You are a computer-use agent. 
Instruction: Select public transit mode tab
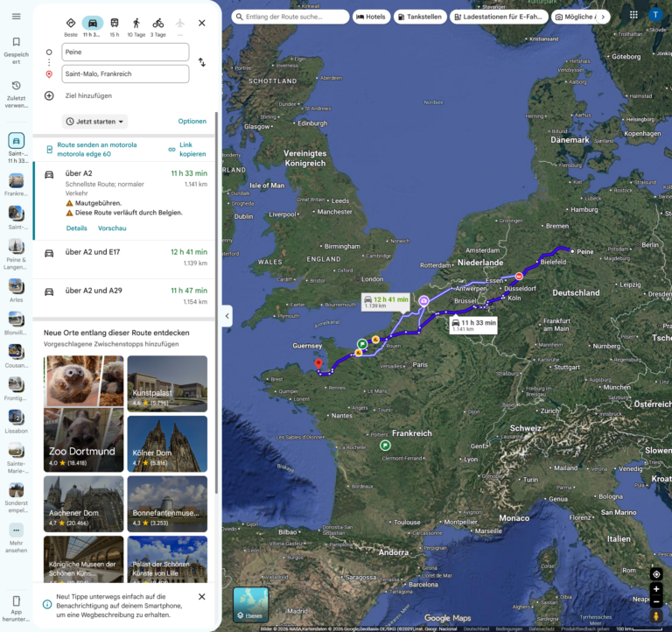pos(115,27)
